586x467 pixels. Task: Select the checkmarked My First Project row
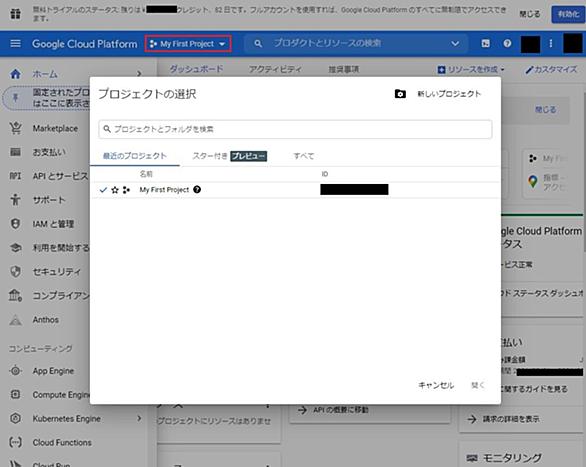[x=295, y=190]
